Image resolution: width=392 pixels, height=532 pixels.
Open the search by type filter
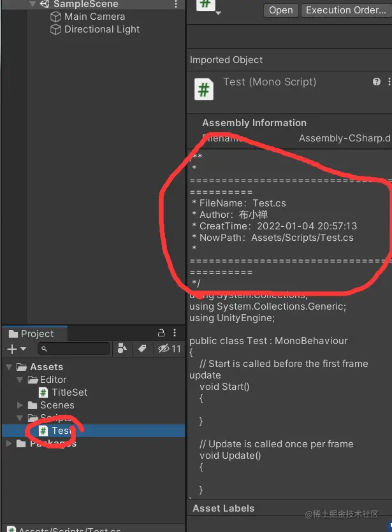click(122, 349)
